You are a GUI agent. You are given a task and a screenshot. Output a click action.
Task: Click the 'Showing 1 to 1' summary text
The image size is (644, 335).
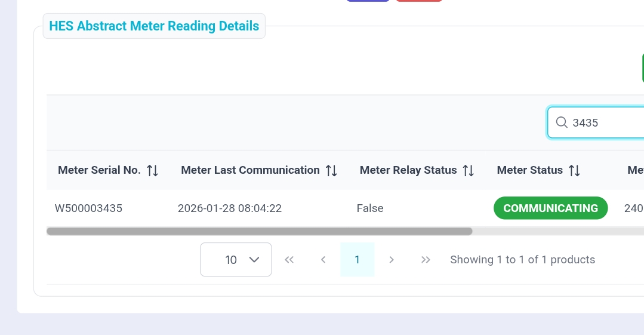coord(522,260)
